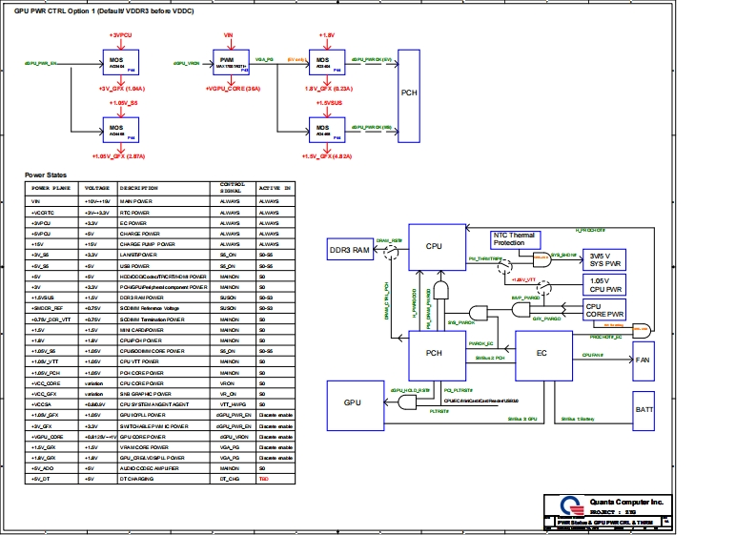Click the BATT block
Screen dimensions: 756x535
pyautogui.click(x=644, y=408)
